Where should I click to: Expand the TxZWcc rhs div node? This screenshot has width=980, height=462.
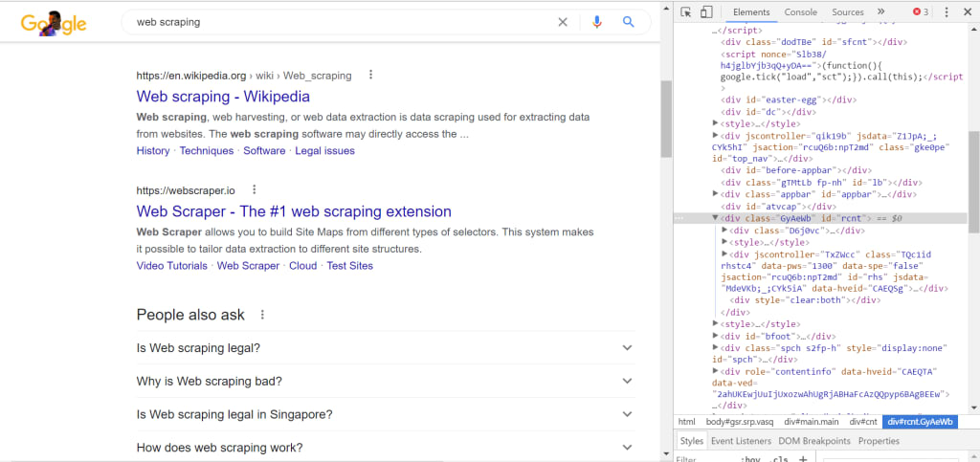coord(725,254)
